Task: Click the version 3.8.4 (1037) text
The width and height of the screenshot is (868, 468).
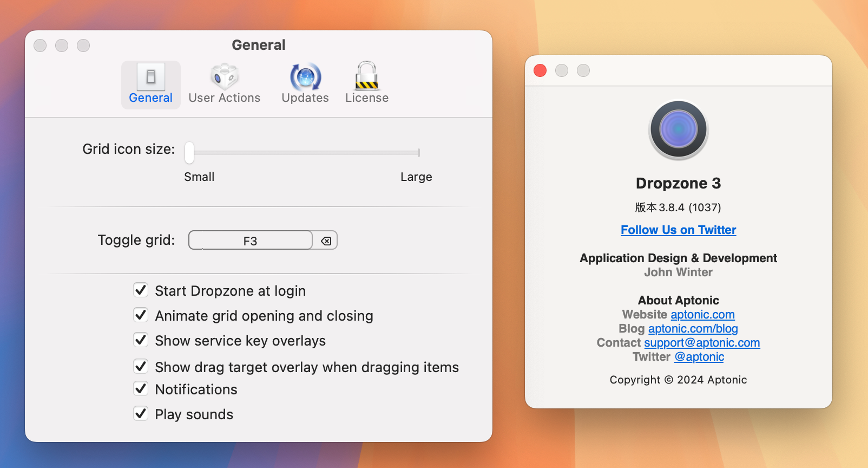Action: tap(678, 207)
